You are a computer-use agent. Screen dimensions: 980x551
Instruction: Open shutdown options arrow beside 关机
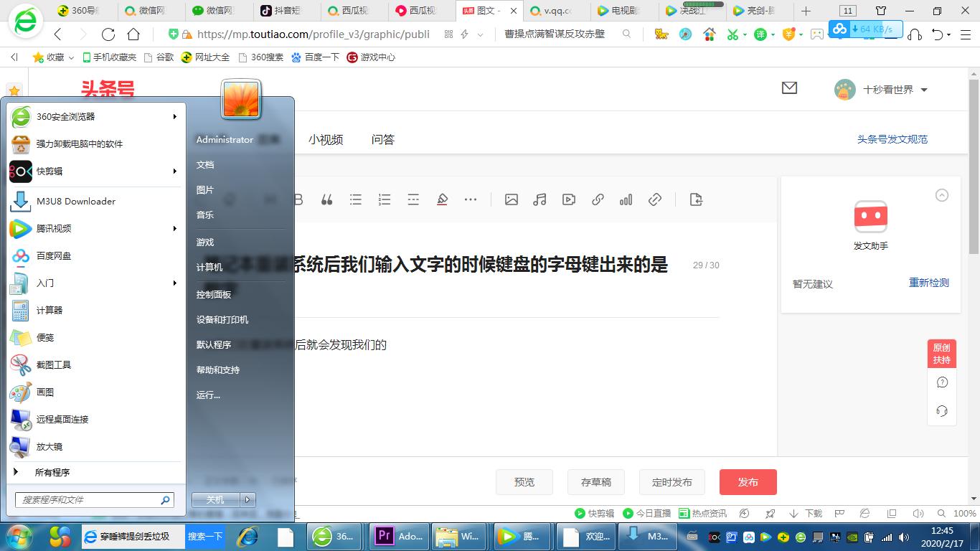click(x=248, y=499)
